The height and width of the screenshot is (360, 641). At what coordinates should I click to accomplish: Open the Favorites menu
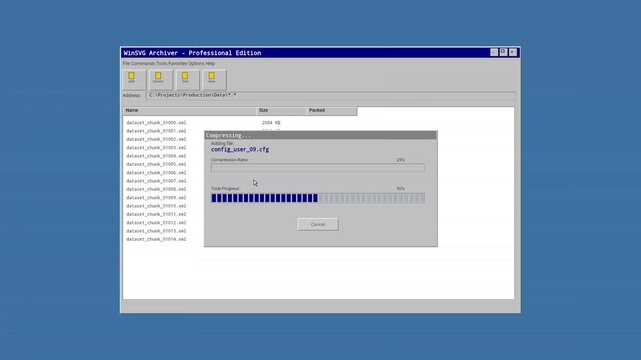(178, 63)
